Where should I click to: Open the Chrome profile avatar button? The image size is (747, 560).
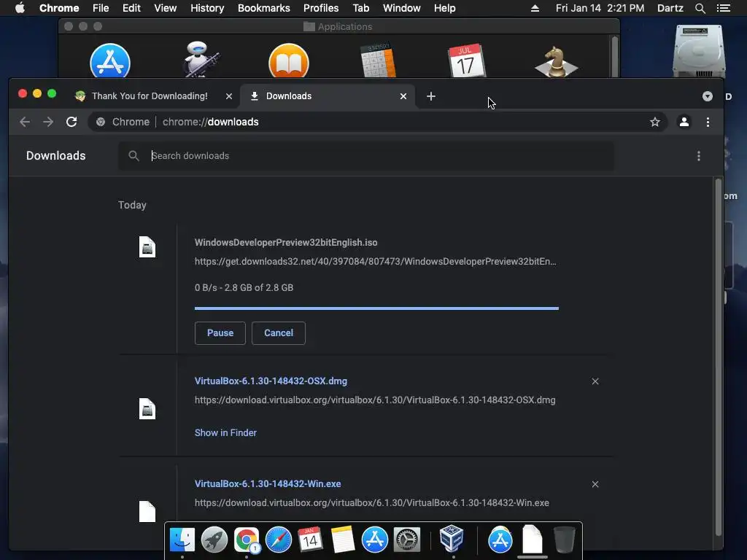684,122
